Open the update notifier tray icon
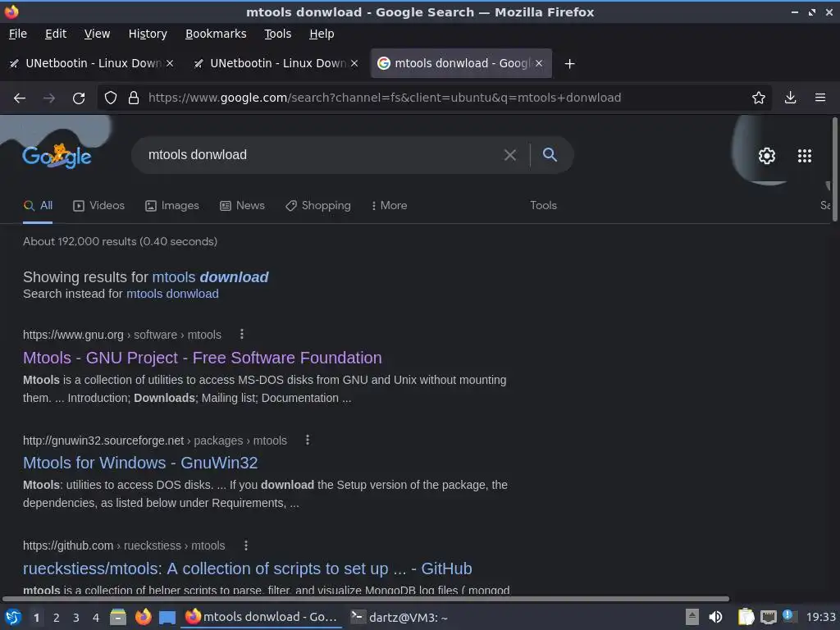Viewport: 840px width, 630px height. (x=788, y=615)
